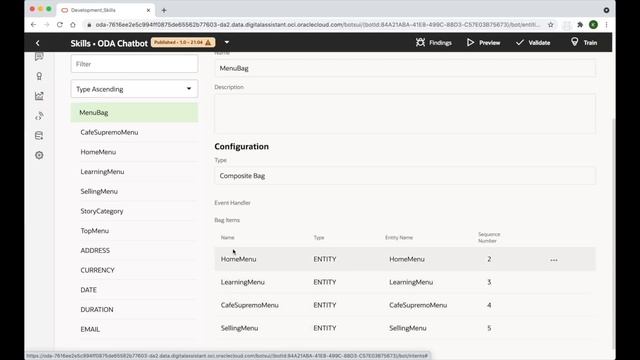
Task: Click the browser forward arrow
Action: [x=47, y=25]
